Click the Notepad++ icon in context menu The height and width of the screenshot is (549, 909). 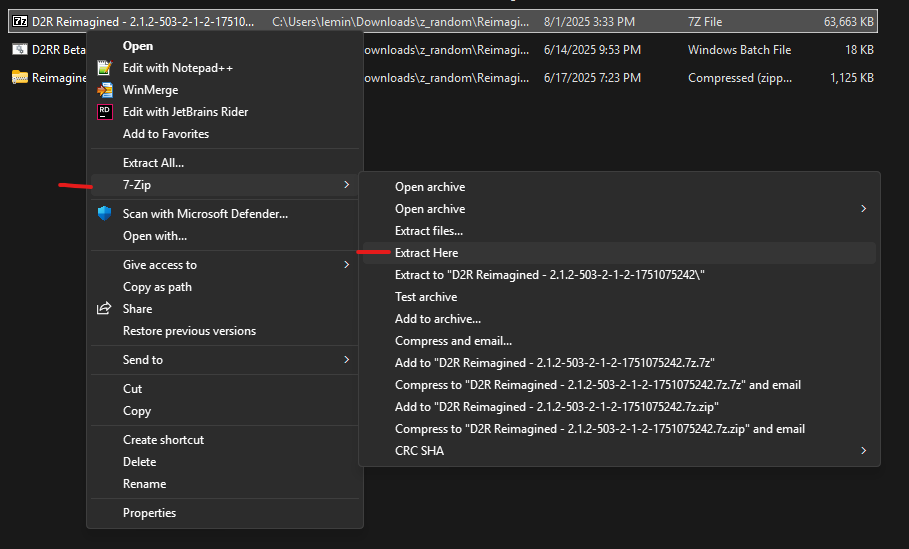[x=104, y=68]
